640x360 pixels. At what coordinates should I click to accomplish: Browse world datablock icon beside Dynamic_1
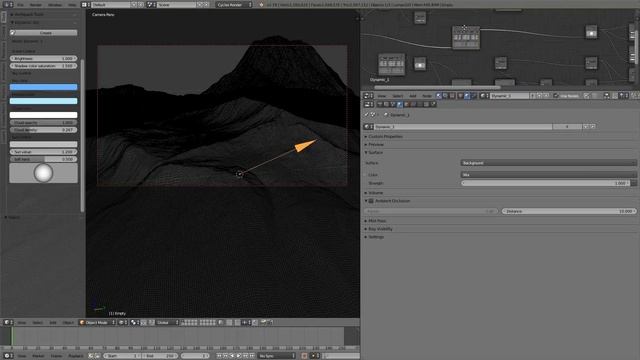click(x=369, y=127)
